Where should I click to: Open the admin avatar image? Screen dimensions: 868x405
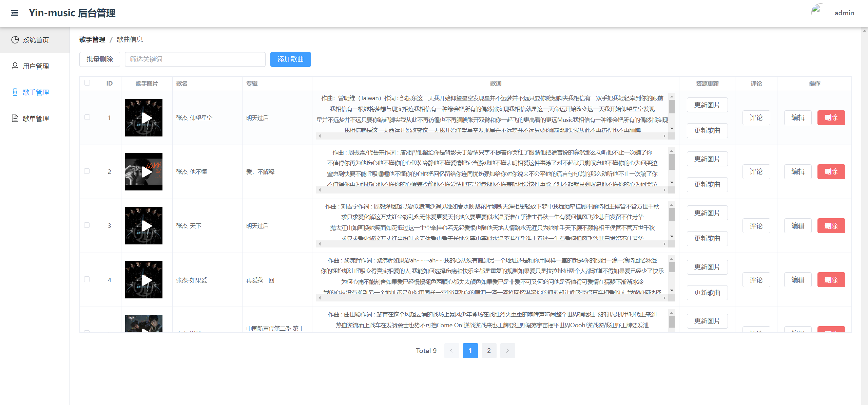[820, 13]
